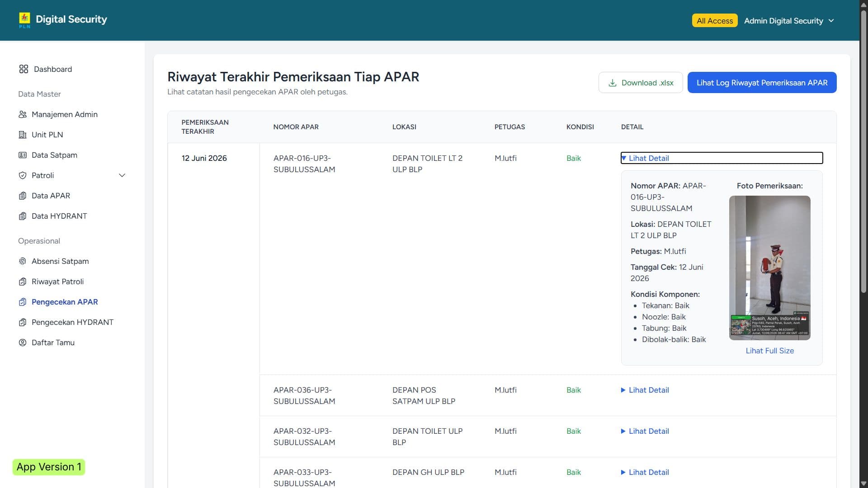Click the page vertical scrollbar
Viewport: 868px width, 488px height.
point(863,151)
